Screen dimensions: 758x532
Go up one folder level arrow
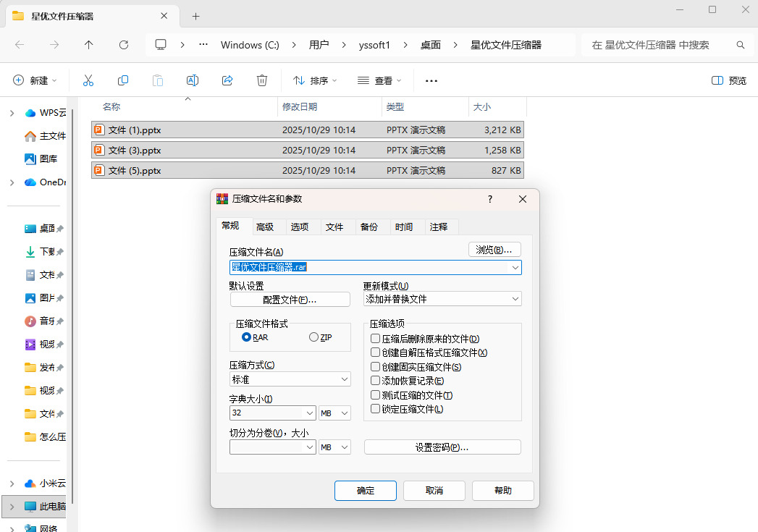88,45
